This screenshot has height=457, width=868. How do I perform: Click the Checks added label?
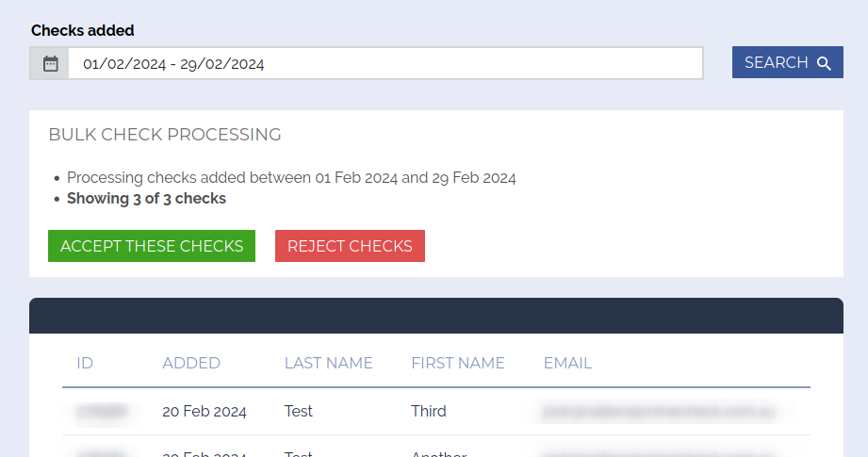coord(83,30)
